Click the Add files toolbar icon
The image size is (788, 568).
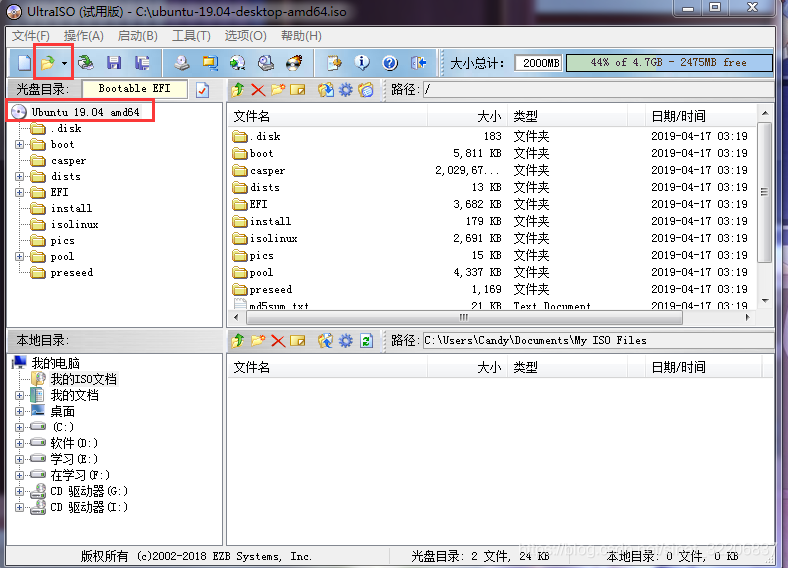(x=334, y=63)
